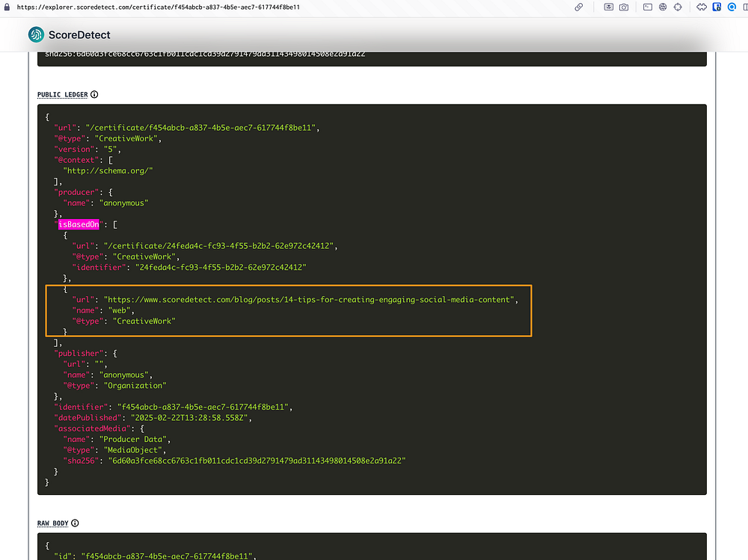Click the "@context" key
Viewport: 748px width, 560px height.
[76, 160]
